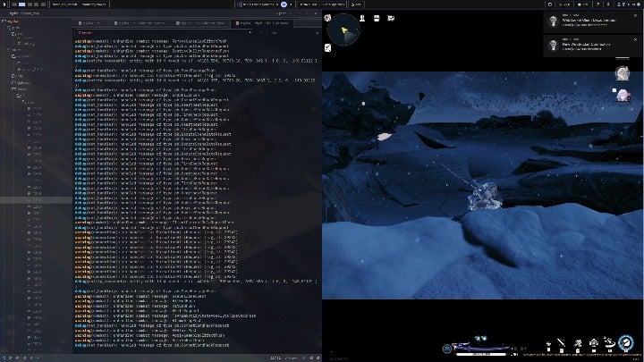Switch to the first party character portrait
This screenshot has height=362, width=644.
[622, 73]
